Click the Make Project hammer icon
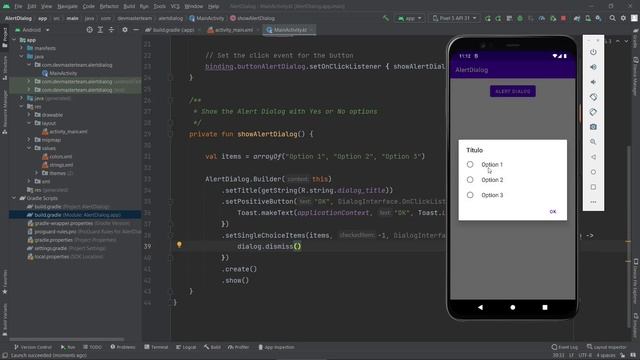The image size is (640, 360). pyautogui.click(x=386, y=18)
